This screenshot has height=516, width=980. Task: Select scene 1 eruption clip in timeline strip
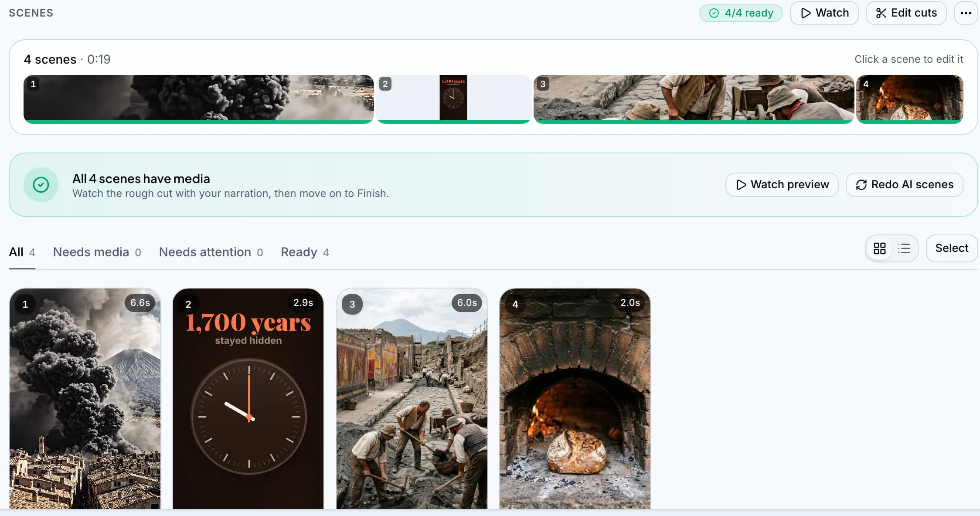point(199,99)
